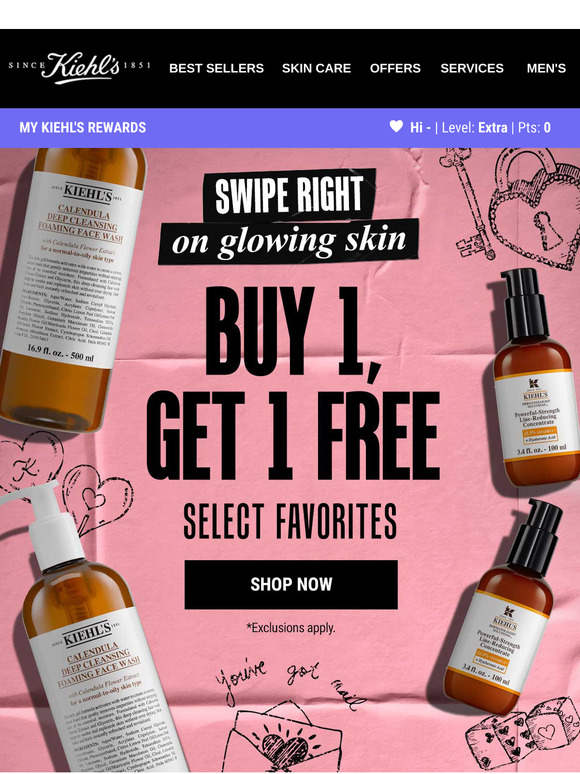The image size is (580, 774).
Task: Select the Men's menu item
Action: coord(546,68)
